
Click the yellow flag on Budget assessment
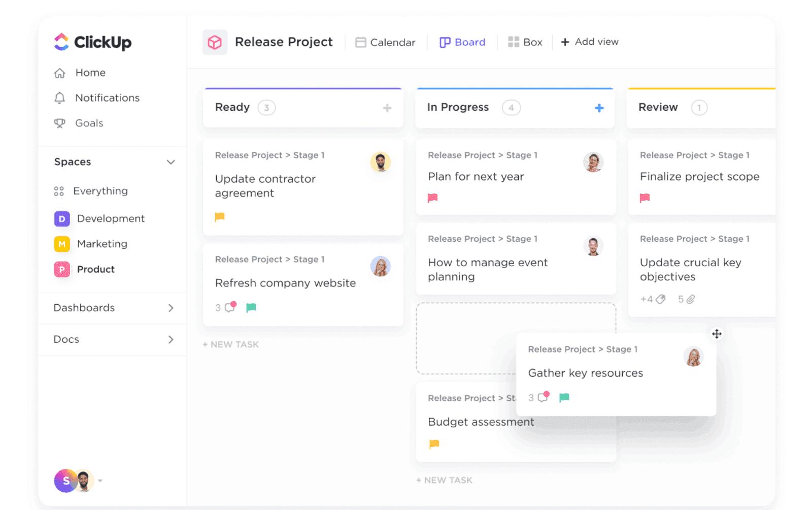(434, 444)
